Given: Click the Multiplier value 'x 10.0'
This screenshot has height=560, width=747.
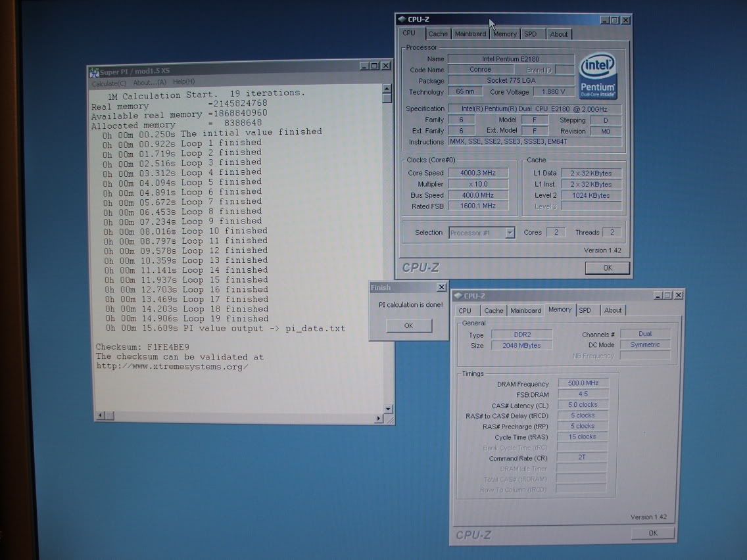Looking at the screenshot, I should coord(478,184).
